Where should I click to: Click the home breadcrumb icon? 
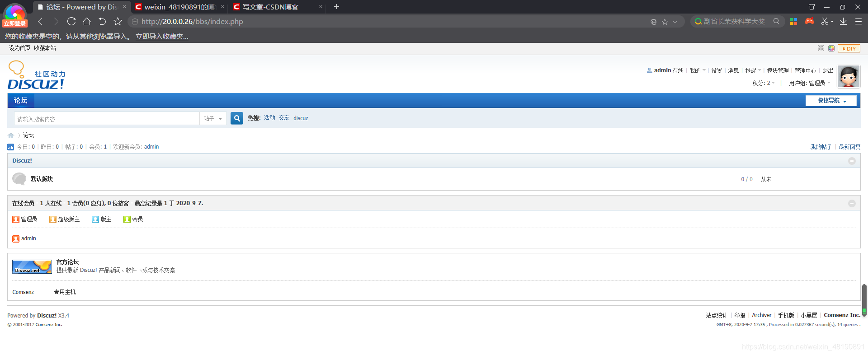[11, 135]
